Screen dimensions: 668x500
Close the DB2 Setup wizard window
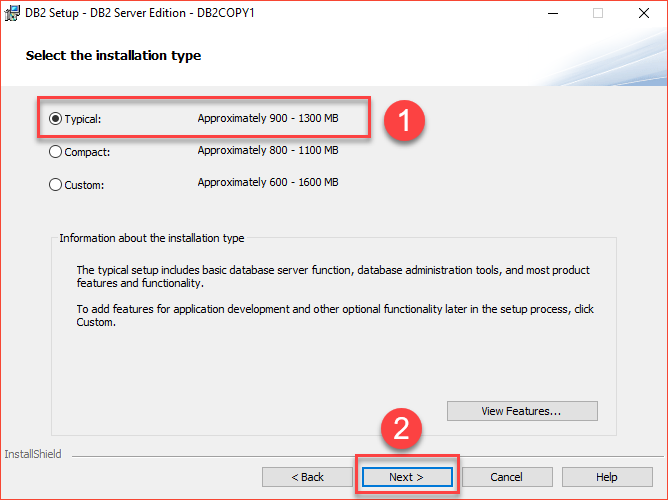(644, 13)
